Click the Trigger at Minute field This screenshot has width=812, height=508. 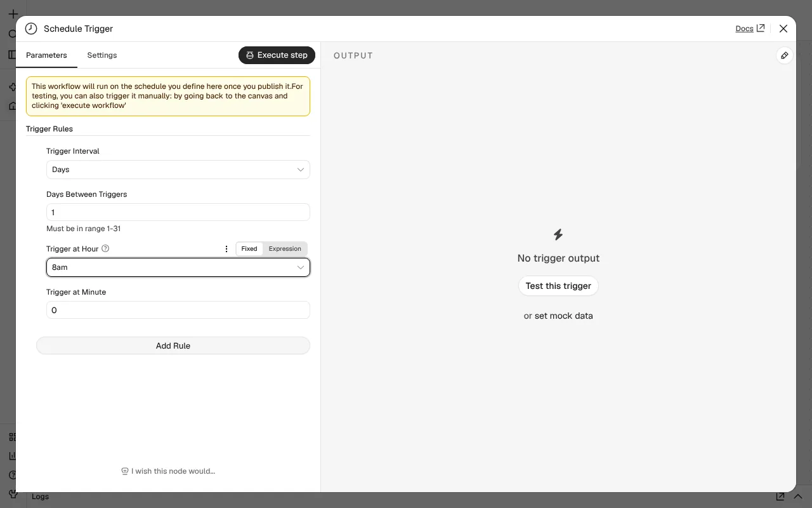tap(178, 311)
